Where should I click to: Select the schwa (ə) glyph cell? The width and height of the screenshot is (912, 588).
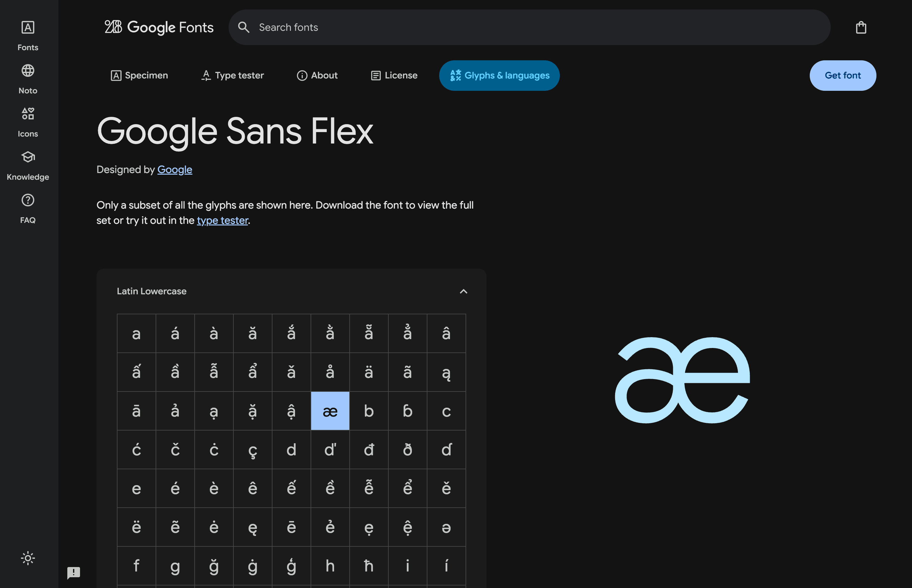(x=446, y=527)
